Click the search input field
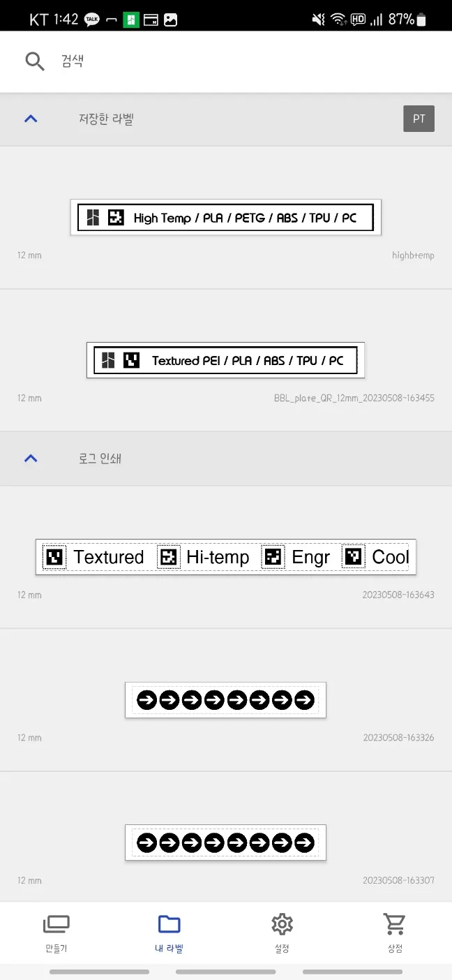The height and width of the screenshot is (980, 452). 237,61
